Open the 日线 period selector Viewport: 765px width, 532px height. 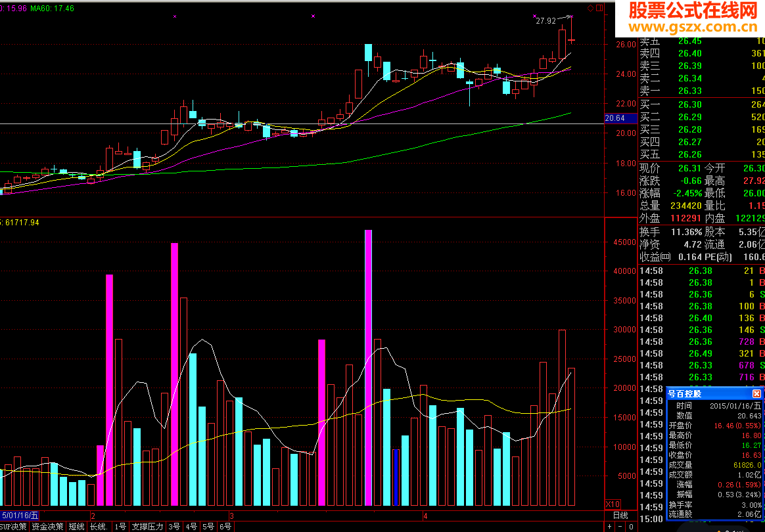pos(620,516)
